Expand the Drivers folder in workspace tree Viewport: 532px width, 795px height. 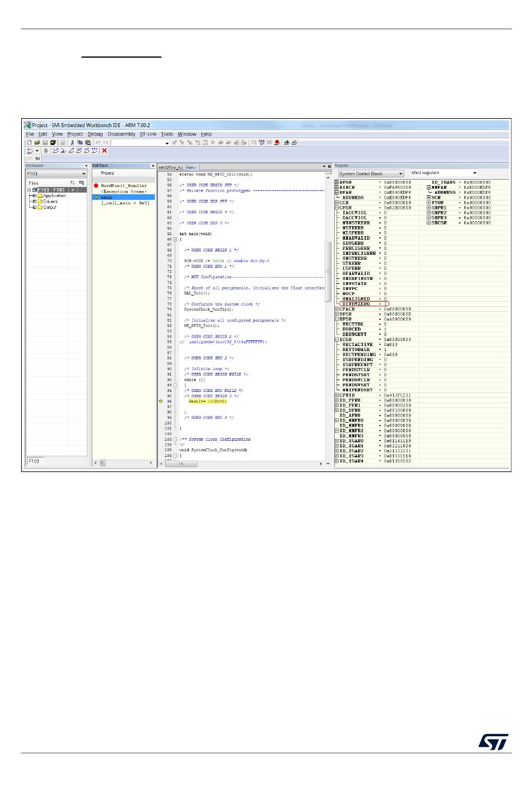point(34,202)
